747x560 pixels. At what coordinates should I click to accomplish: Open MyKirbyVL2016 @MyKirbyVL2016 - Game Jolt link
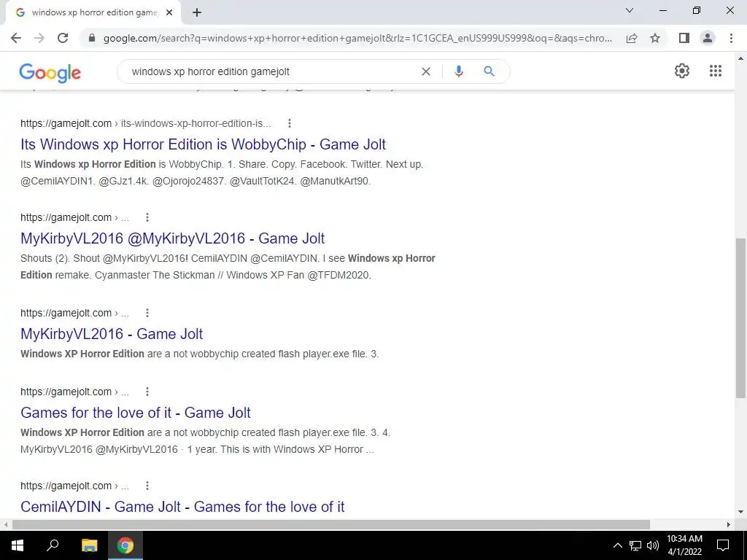click(x=172, y=238)
